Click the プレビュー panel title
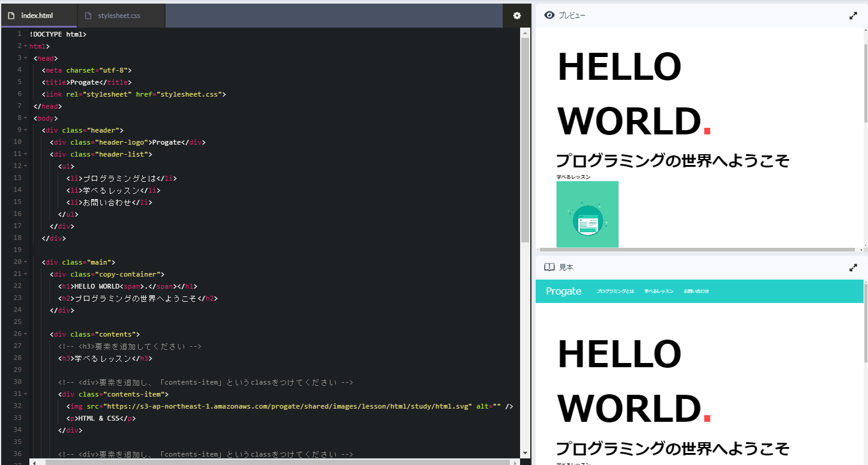This screenshot has height=465, width=868. coord(572,16)
